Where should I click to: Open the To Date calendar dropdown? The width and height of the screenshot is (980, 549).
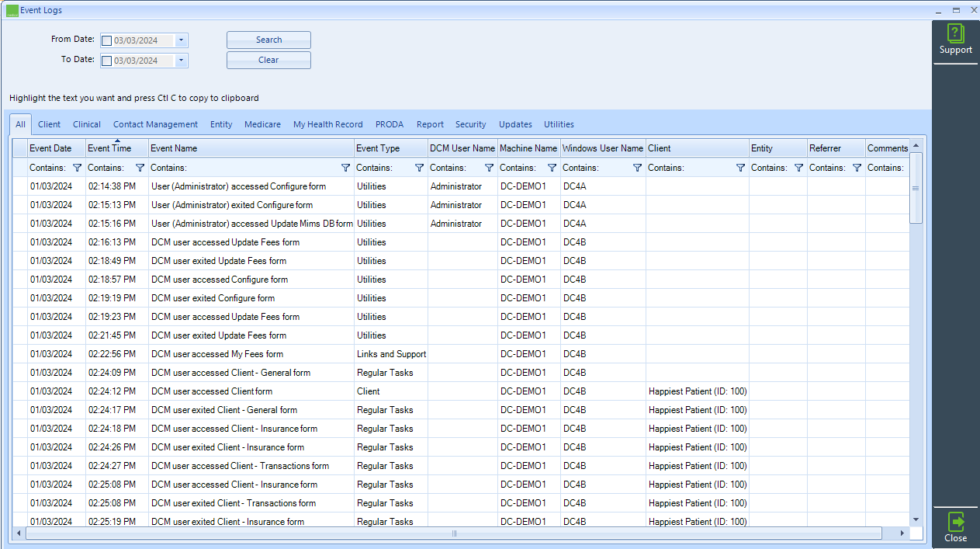[181, 60]
